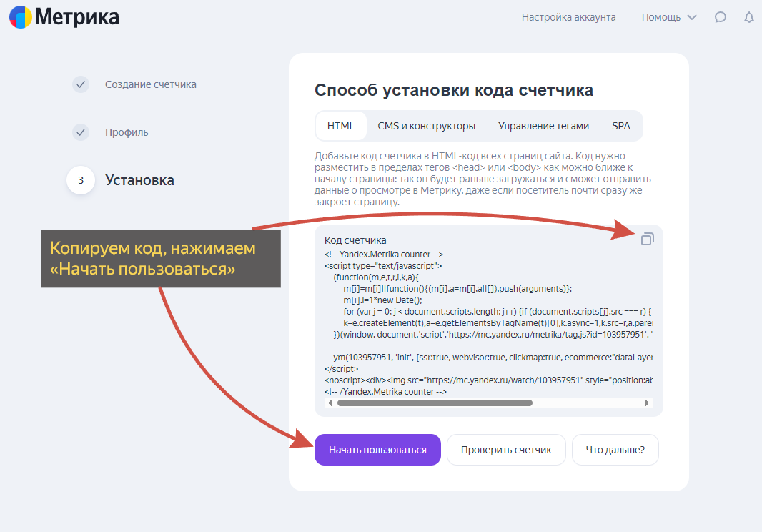762x532 pixels.
Task: Click the '<!-- /Yandex.Metrika counter -->' line
Action: pyautogui.click(x=385, y=391)
